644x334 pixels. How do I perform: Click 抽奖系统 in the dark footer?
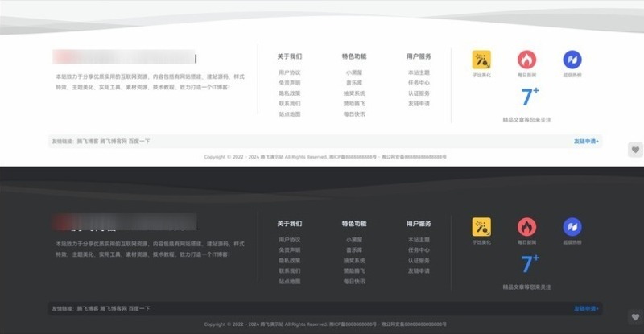tap(354, 261)
